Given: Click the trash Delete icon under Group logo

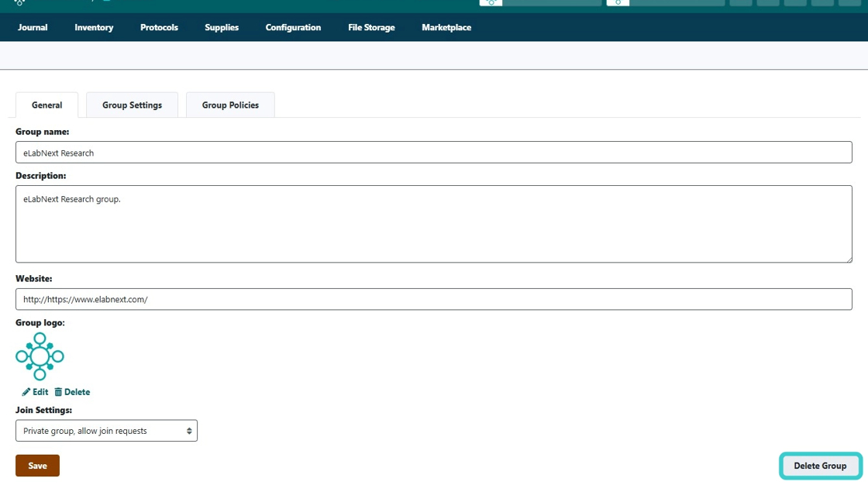Looking at the screenshot, I should point(58,392).
